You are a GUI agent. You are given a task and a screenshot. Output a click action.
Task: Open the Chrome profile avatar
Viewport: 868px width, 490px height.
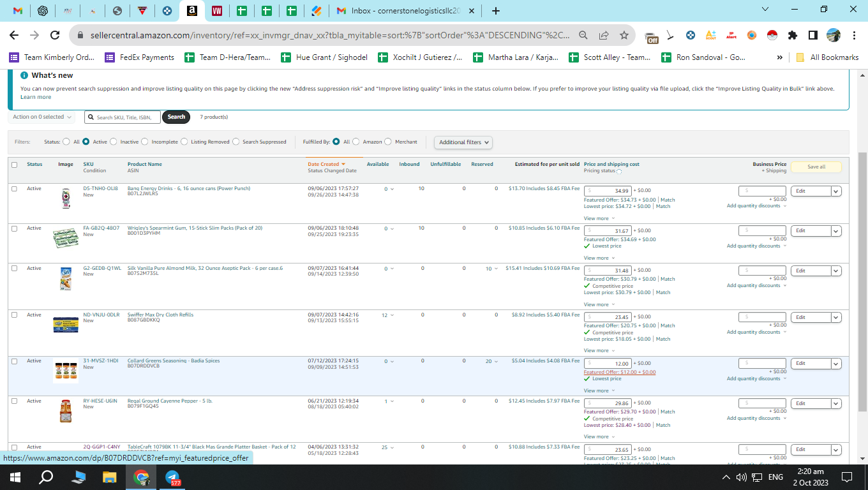[834, 35]
